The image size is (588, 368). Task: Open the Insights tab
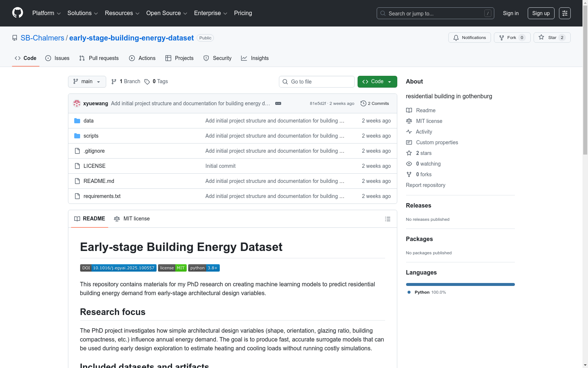255,58
